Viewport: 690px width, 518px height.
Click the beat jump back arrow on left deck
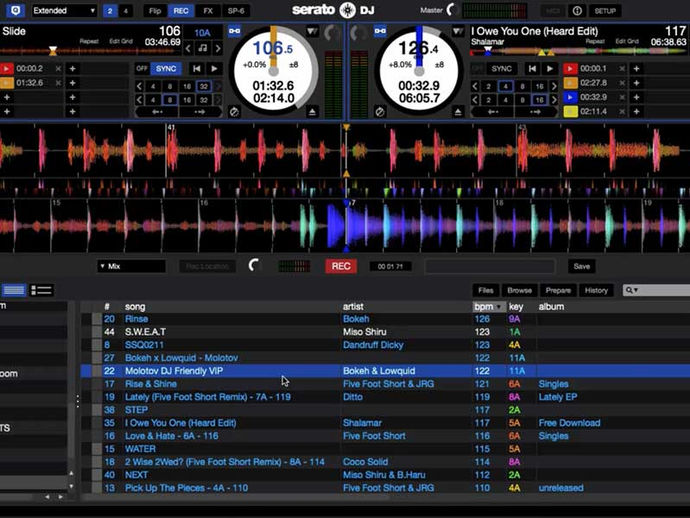pos(157,112)
